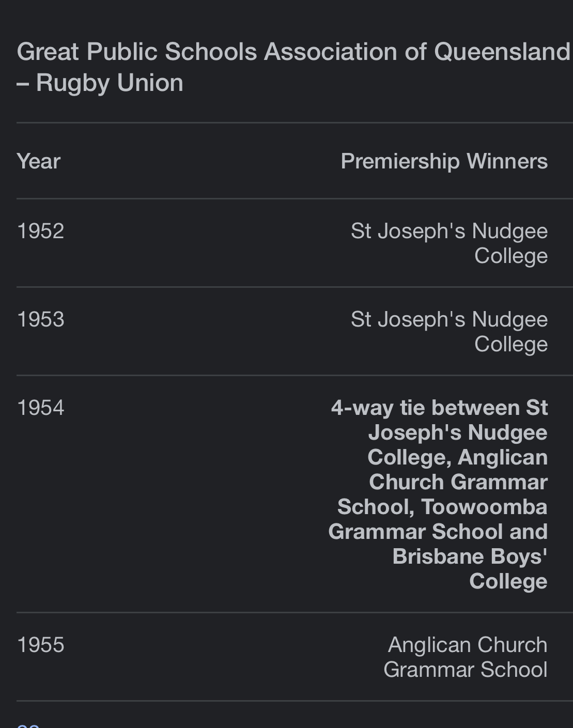Click St Joseph's Nudgee College for 1953
The width and height of the screenshot is (573, 728).
(x=449, y=332)
